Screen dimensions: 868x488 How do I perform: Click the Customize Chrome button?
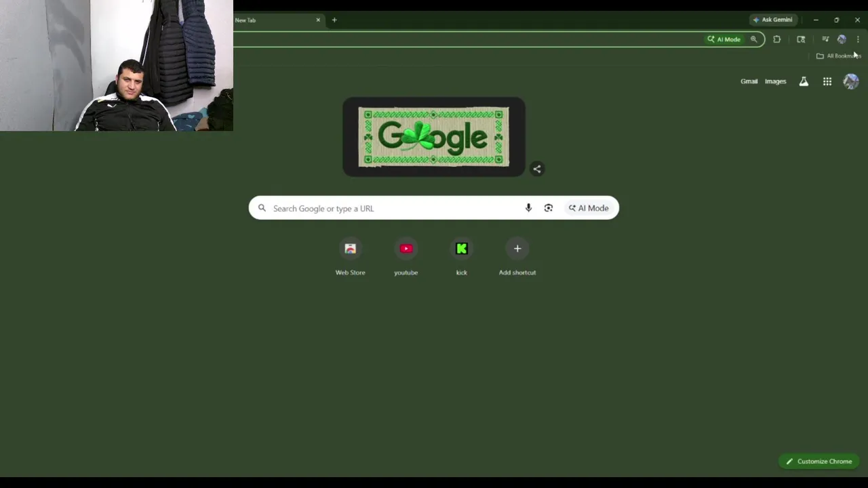[x=818, y=462]
